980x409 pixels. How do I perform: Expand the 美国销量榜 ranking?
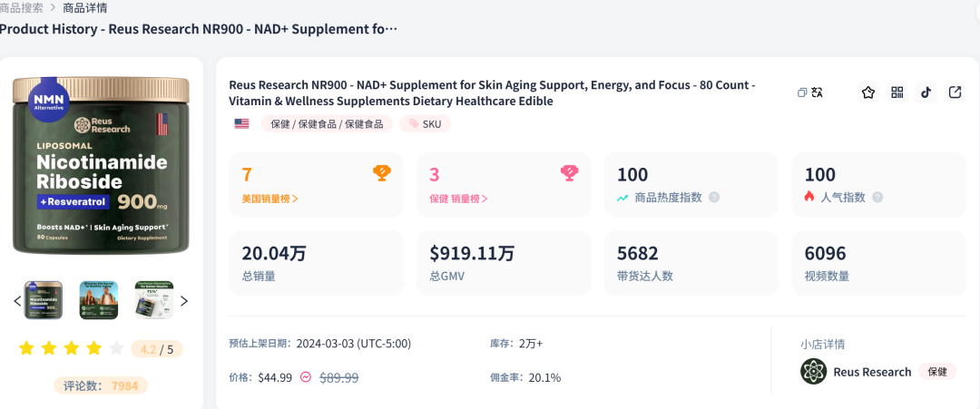[x=269, y=198]
